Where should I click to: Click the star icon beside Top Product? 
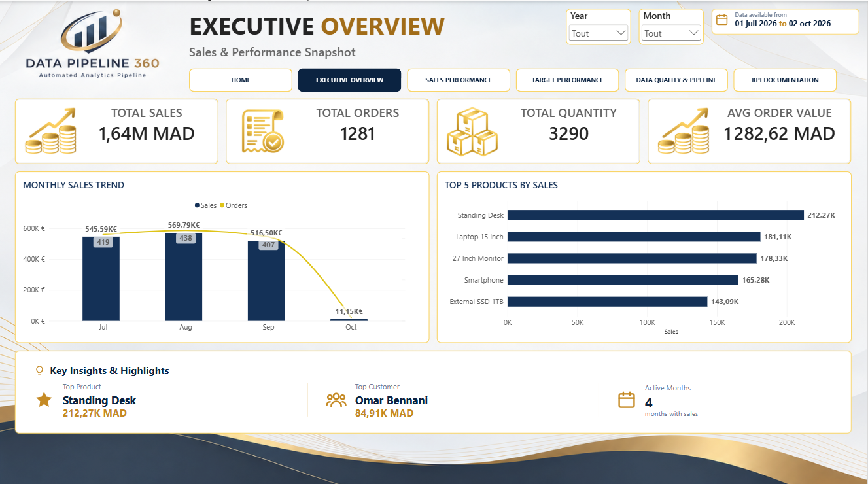click(x=44, y=400)
